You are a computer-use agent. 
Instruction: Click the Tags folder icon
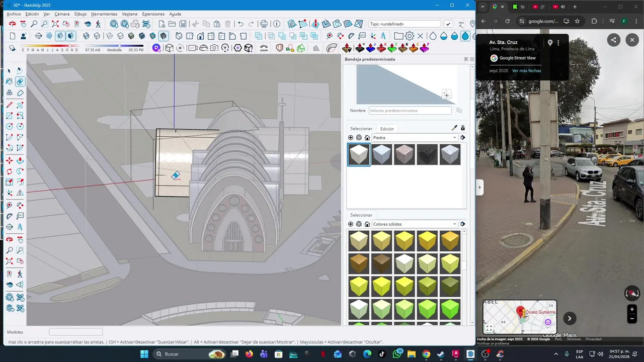click(x=398, y=36)
